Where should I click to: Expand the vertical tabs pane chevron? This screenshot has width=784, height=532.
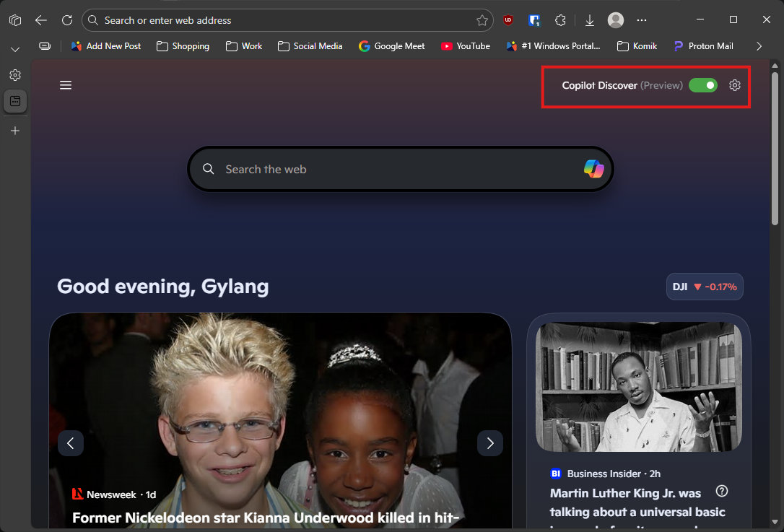coord(15,49)
